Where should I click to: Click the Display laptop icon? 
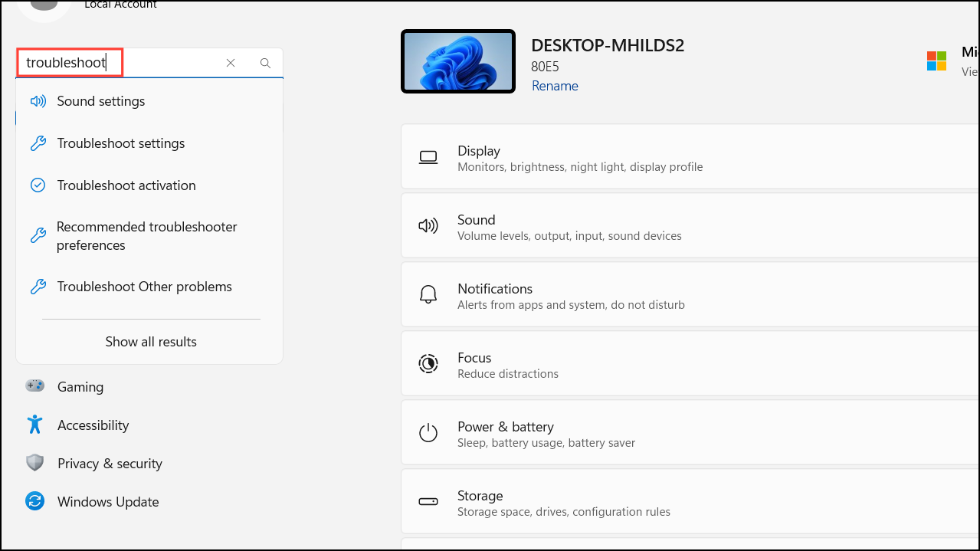click(428, 157)
